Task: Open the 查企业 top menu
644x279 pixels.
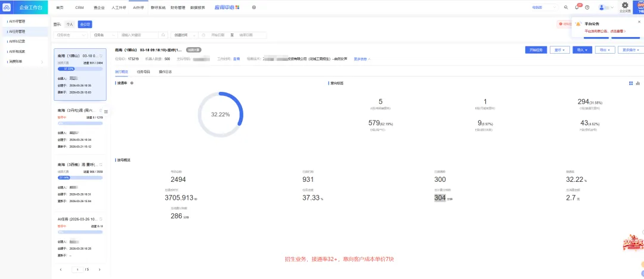Action: [x=98, y=7]
